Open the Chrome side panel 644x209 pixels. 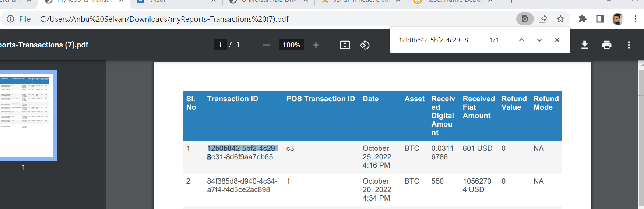tap(600, 19)
